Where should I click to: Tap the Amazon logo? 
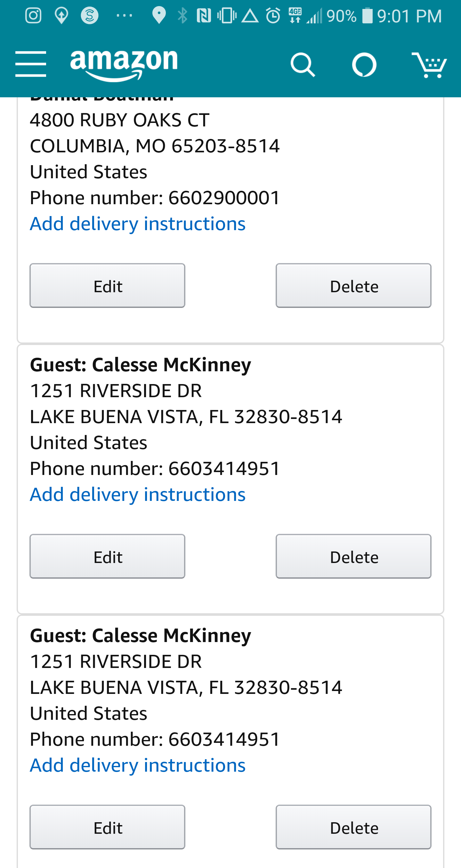[x=124, y=64]
